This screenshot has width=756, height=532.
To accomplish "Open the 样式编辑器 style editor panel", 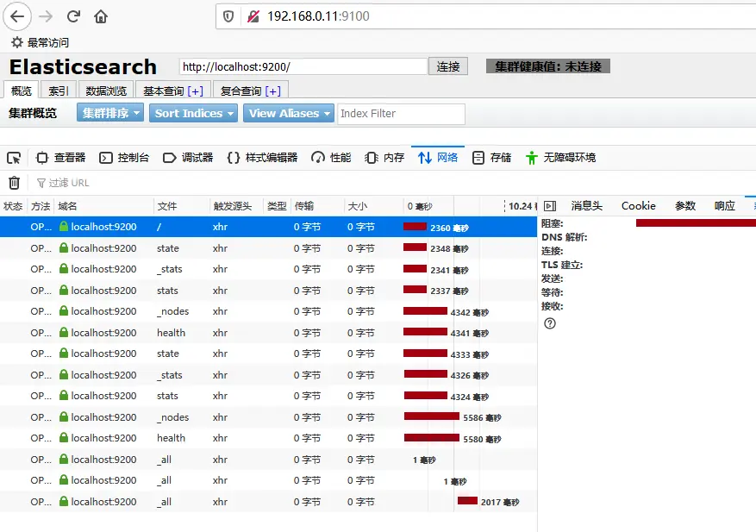I will (x=262, y=158).
